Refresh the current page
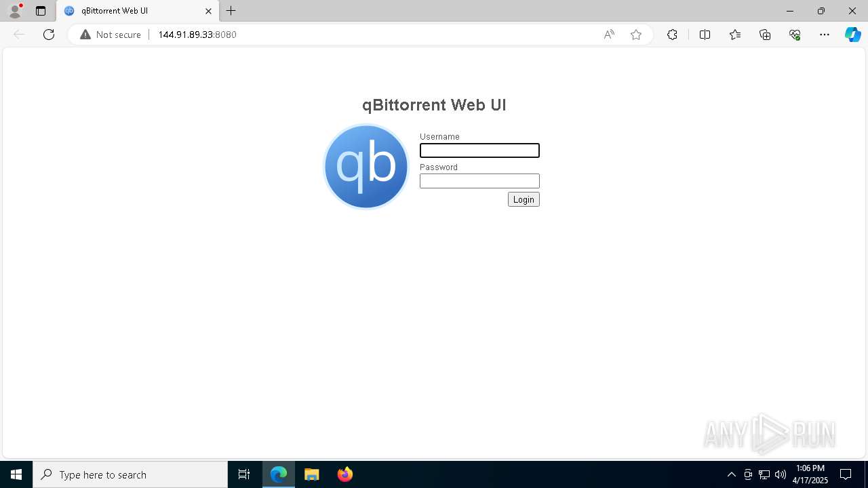The width and height of the screenshot is (868, 488). (x=49, y=35)
